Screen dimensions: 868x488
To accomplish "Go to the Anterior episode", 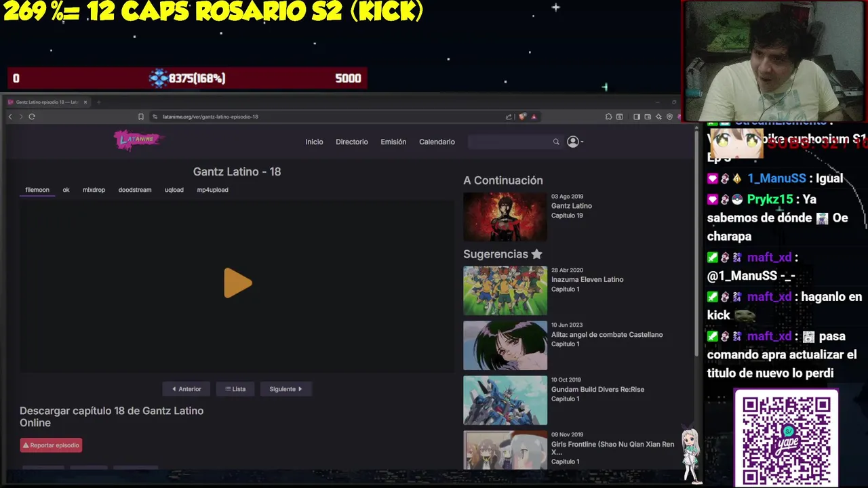I will 186,389.
